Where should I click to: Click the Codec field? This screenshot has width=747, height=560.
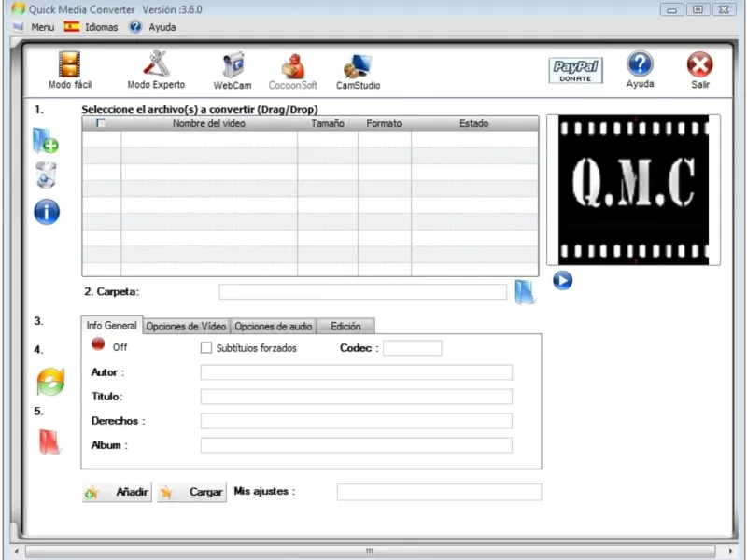click(x=412, y=347)
